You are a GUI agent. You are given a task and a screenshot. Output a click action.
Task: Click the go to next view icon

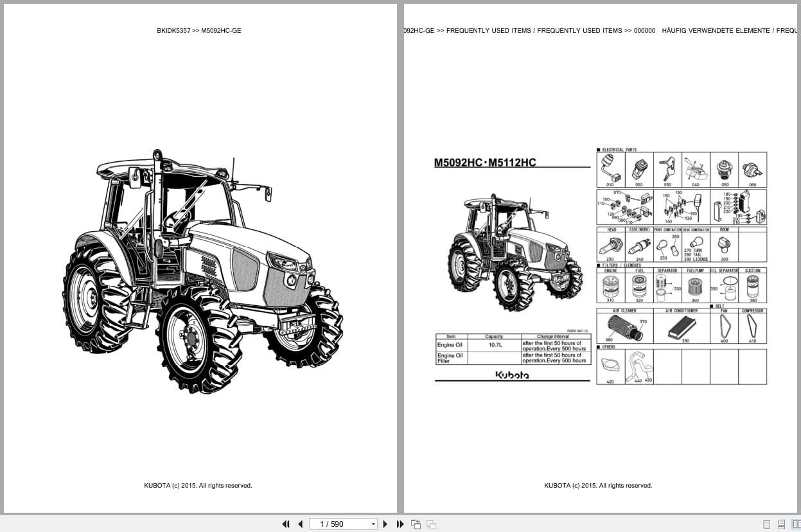[431, 524]
